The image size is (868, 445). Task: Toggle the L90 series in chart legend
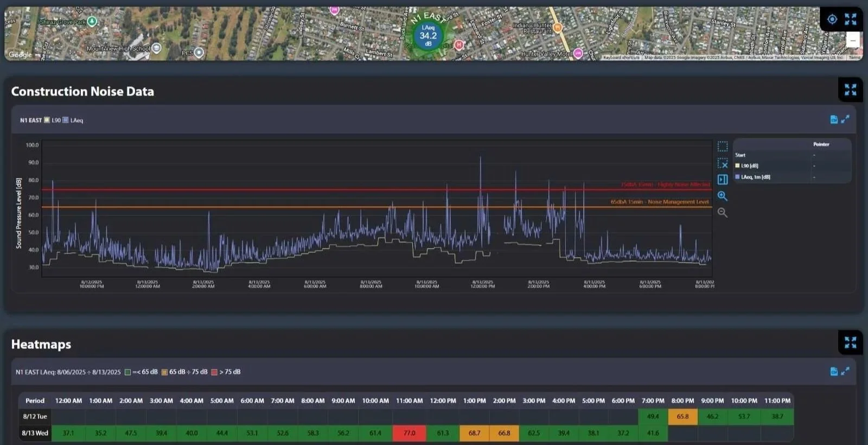point(53,120)
